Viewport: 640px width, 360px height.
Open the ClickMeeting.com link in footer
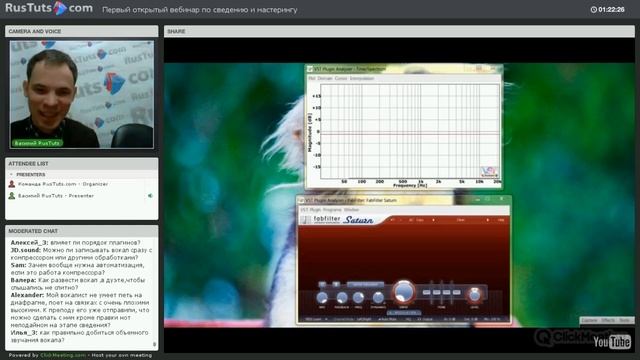[63, 355]
